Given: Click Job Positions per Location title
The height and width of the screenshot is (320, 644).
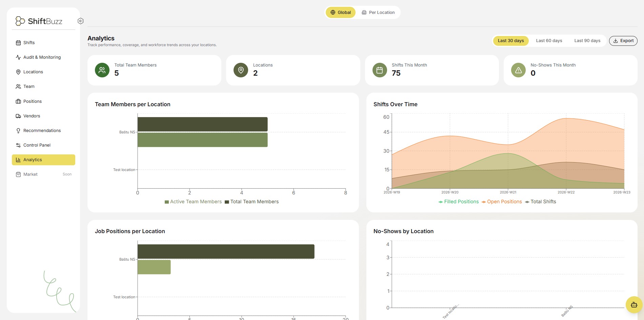Looking at the screenshot, I should (130, 231).
